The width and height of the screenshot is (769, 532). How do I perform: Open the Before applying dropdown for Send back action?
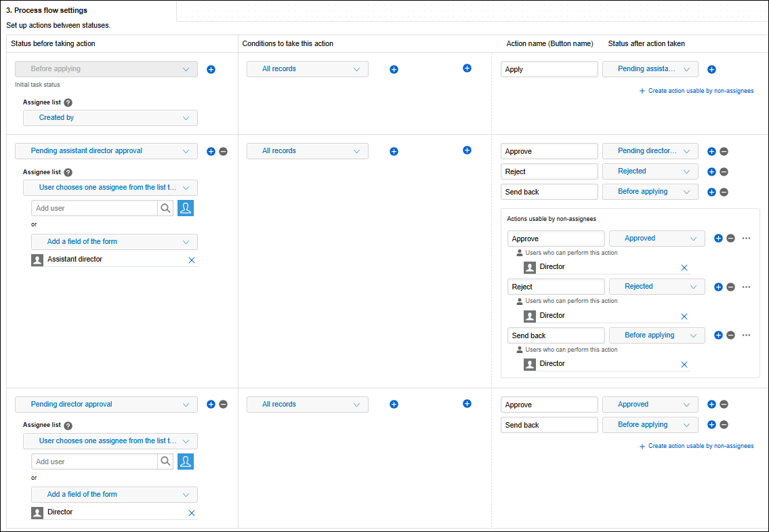coord(650,192)
